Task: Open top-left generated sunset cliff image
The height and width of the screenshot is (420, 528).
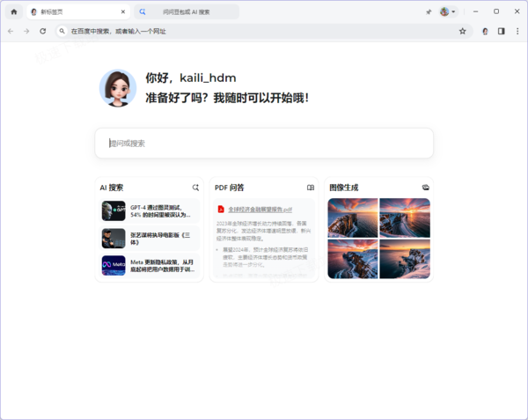Action: pos(353,217)
